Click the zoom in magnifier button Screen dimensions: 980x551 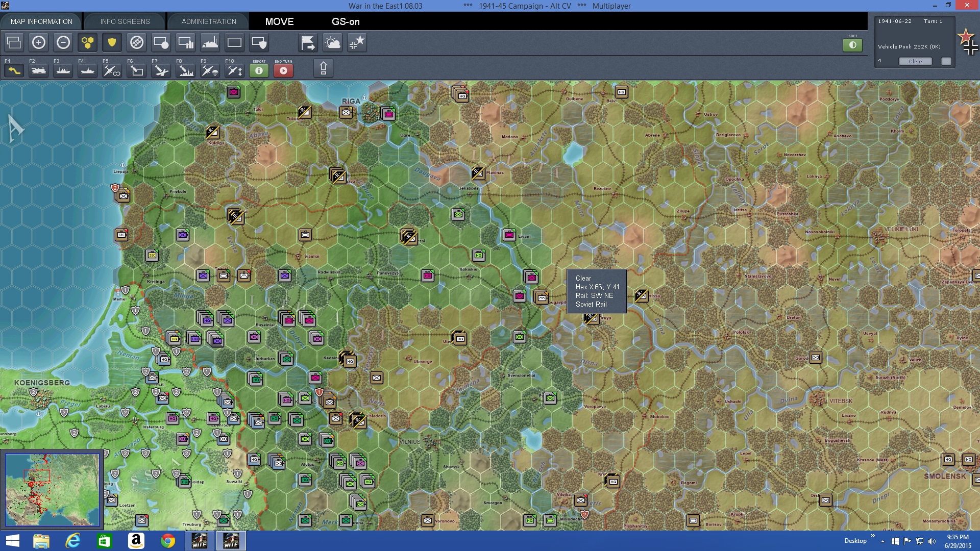click(x=39, y=43)
